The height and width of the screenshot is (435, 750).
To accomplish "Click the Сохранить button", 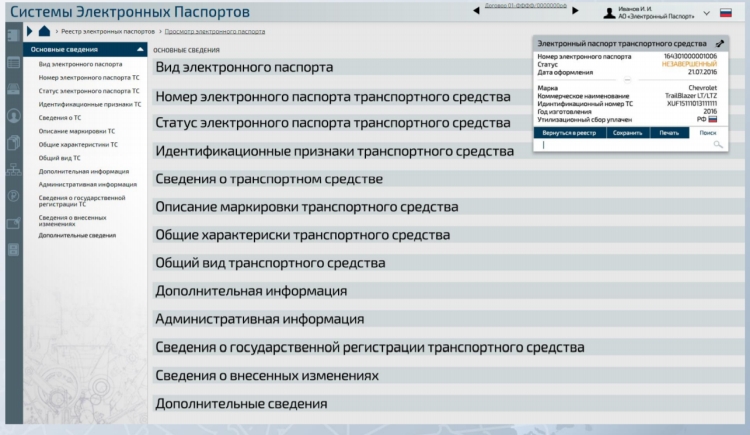I will tap(628, 133).
